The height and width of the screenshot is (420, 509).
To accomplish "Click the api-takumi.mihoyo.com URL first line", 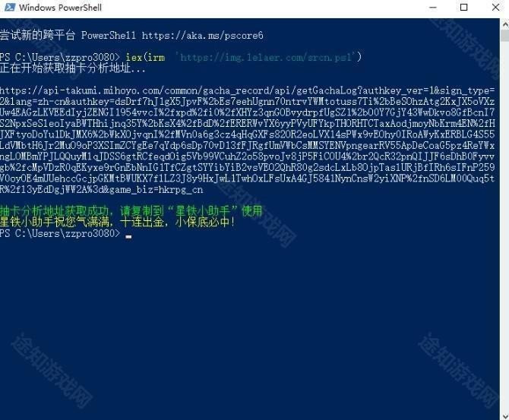I will pyautogui.click(x=248, y=90).
